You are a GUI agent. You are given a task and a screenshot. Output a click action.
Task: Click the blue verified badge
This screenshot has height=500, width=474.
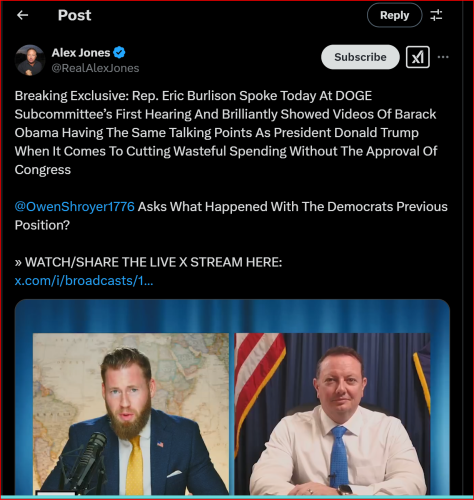pos(119,53)
